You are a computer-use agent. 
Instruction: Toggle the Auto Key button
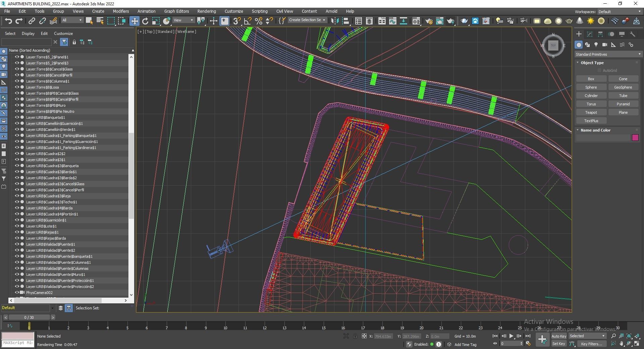(558, 336)
